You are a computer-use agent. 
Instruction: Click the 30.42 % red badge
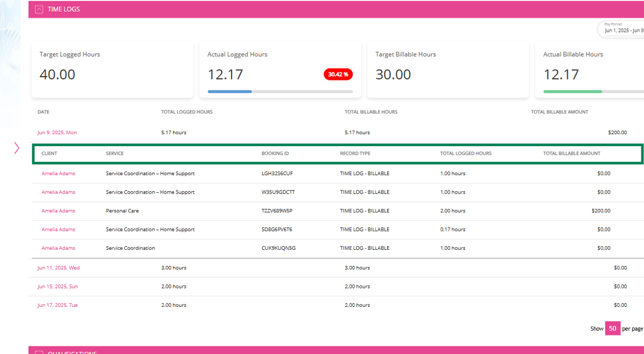point(338,74)
